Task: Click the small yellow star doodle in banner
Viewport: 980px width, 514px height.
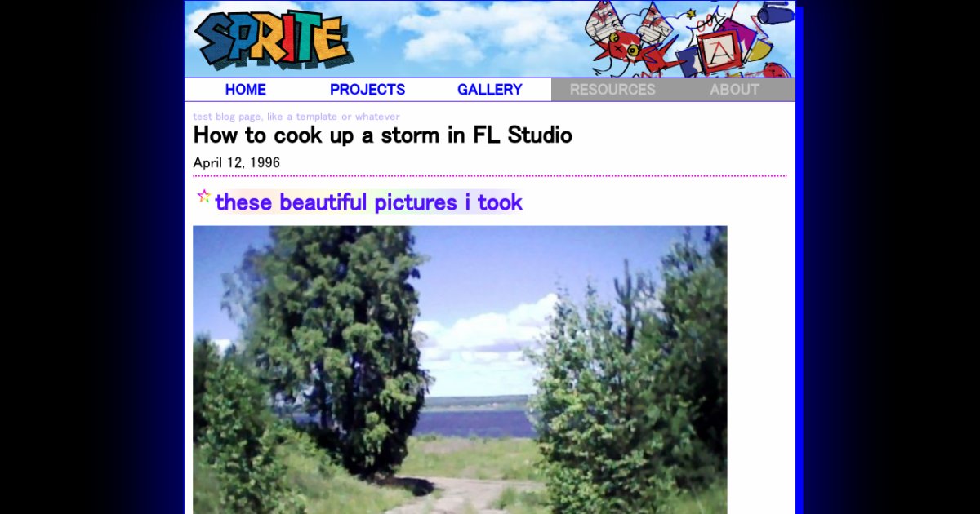Action: pos(691,14)
